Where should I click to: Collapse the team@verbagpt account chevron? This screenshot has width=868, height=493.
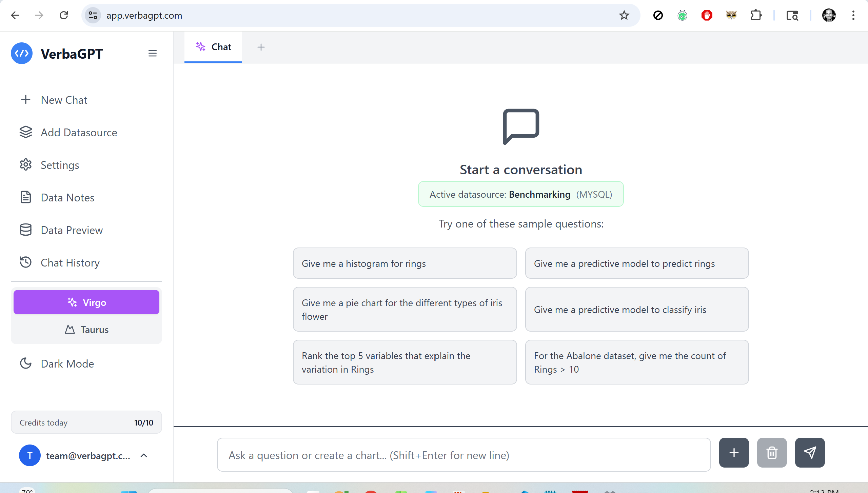144,456
